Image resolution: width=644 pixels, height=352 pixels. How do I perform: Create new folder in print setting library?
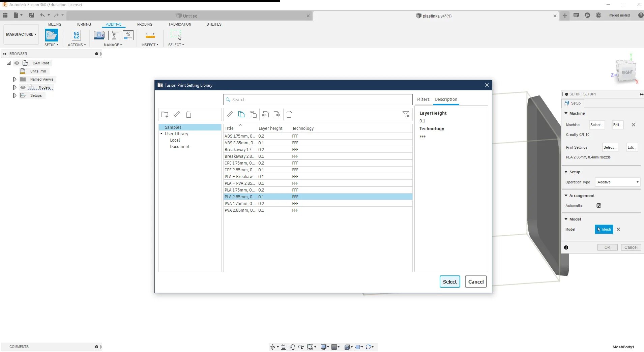[165, 115]
